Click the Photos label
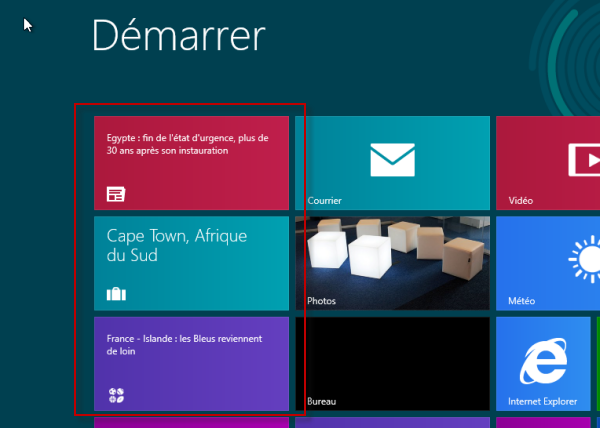The width and height of the screenshot is (600, 428). click(321, 301)
